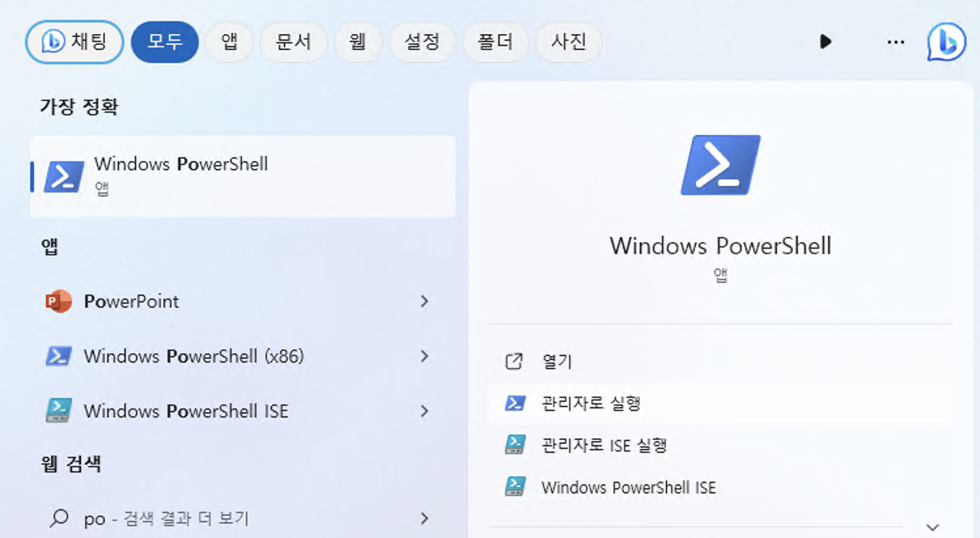Click the magnifier icon beside 'po' web search
Screen dimensions: 980x538
tap(59, 518)
